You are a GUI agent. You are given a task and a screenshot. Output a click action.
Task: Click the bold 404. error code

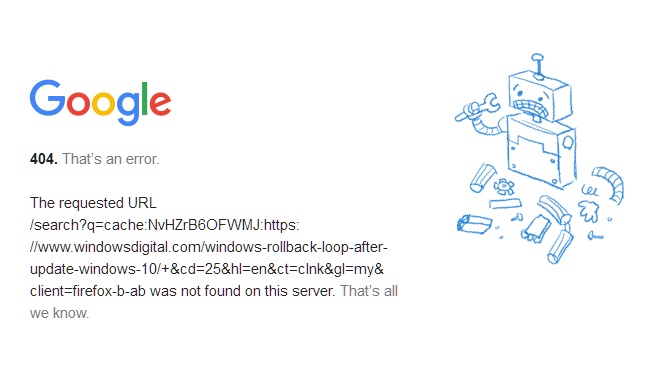[44, 159]
